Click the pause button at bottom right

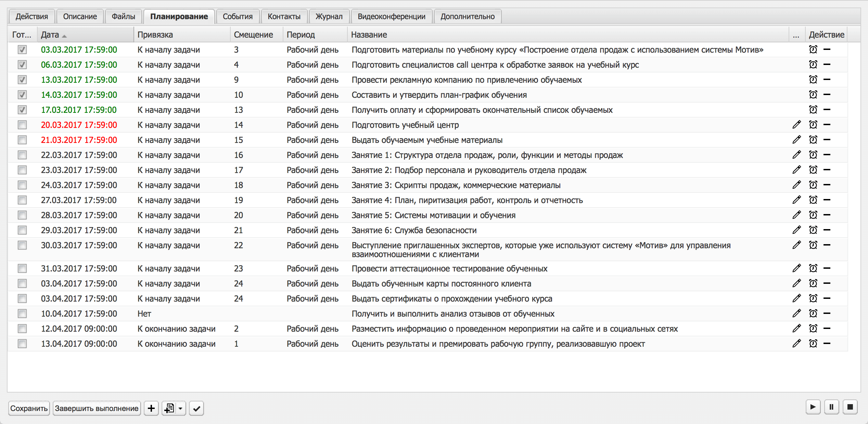tap(831, 407)
